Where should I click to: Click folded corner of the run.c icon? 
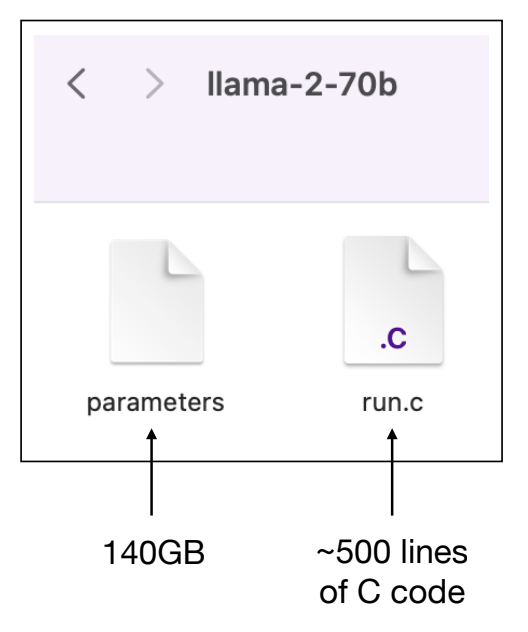tap(426, 254)
